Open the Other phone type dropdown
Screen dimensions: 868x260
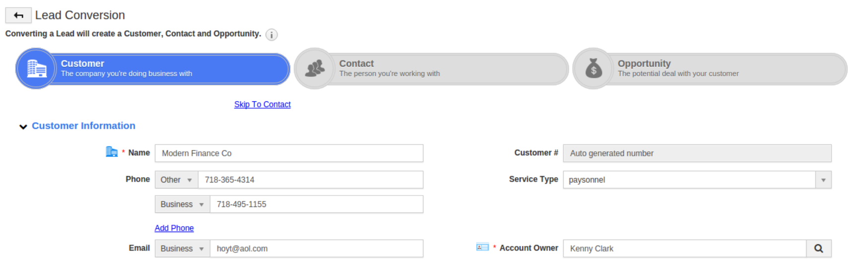(x=176, y=180)
